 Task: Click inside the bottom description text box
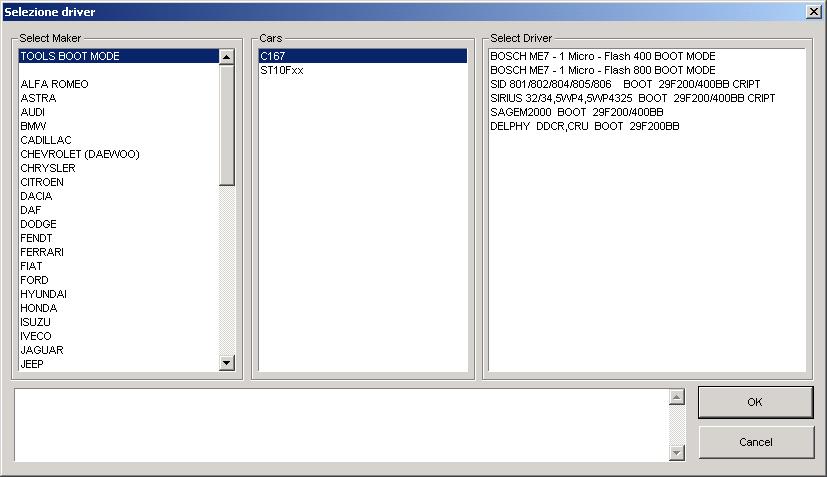coord(341,425)
